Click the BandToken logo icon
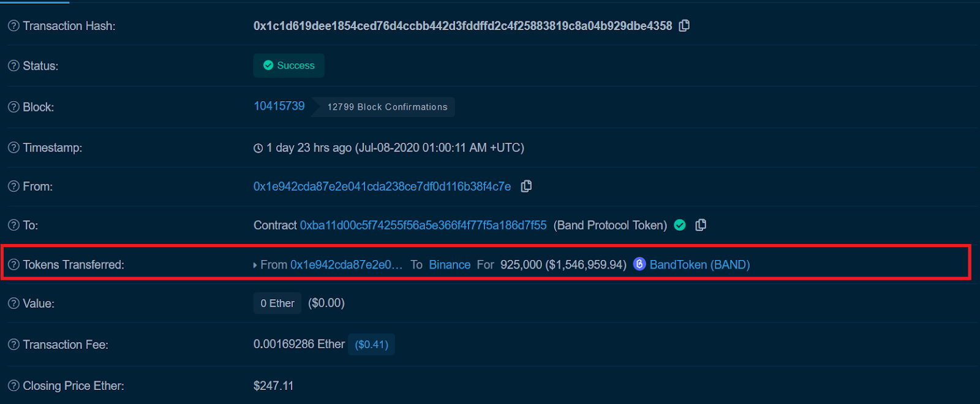This screenshot has height=404, width=980. pyautogui.click(x=639, y=264)
